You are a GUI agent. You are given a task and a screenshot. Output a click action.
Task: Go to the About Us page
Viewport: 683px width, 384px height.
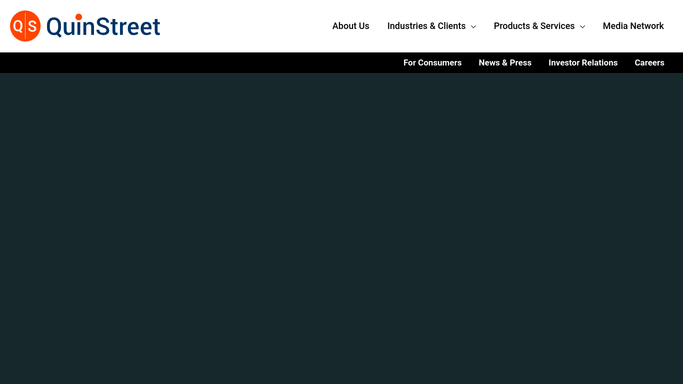tap(351, 26)
